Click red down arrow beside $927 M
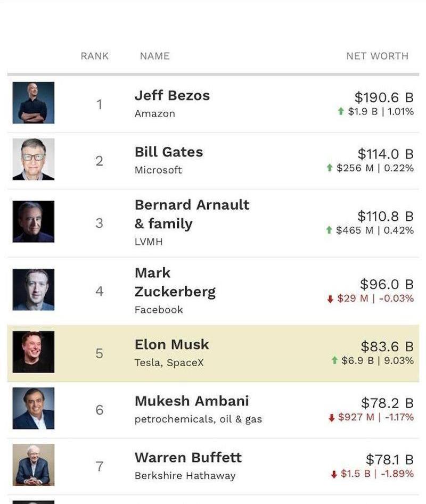Screen dimensions: 426x504 [x=331, y=417]
